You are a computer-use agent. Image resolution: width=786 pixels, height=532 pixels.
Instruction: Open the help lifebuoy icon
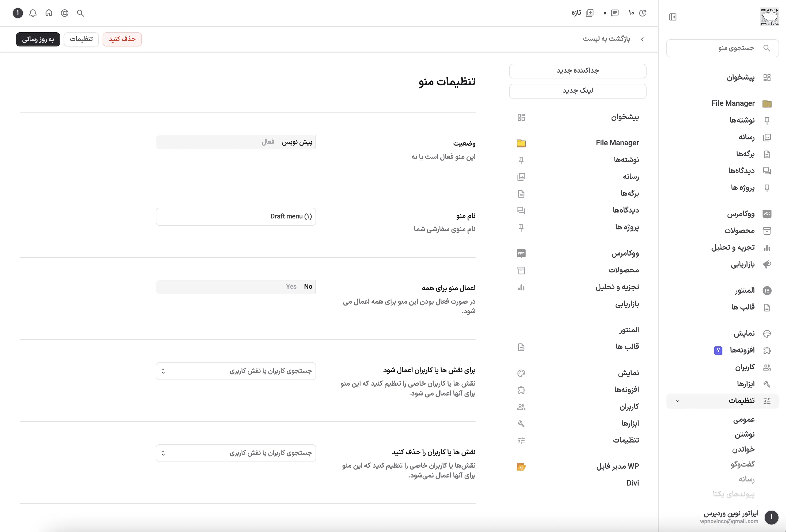coord(65,13)
